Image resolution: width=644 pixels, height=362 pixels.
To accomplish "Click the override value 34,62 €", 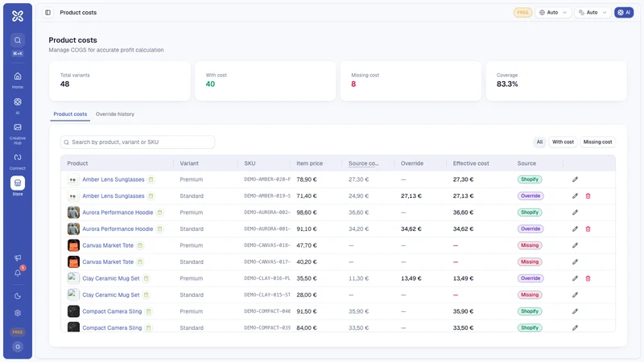I will [411, 228].
